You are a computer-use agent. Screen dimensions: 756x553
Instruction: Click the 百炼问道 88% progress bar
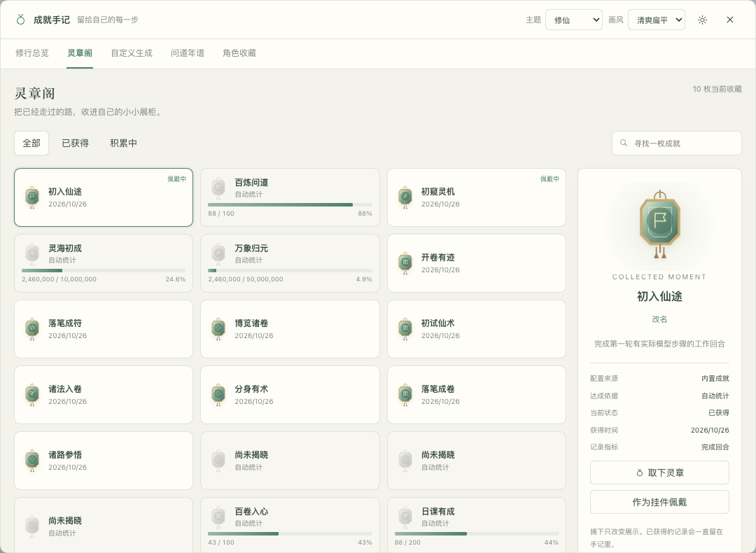click(290, 205)
